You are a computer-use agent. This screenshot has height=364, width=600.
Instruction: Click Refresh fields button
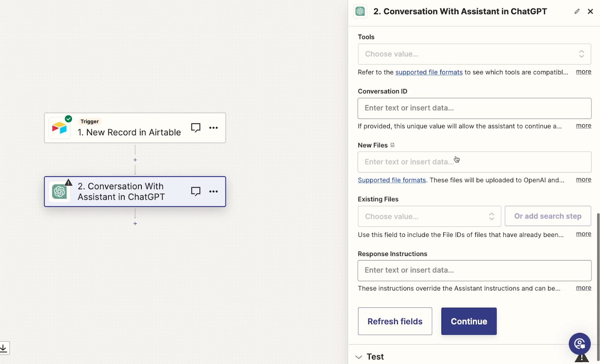395,321
